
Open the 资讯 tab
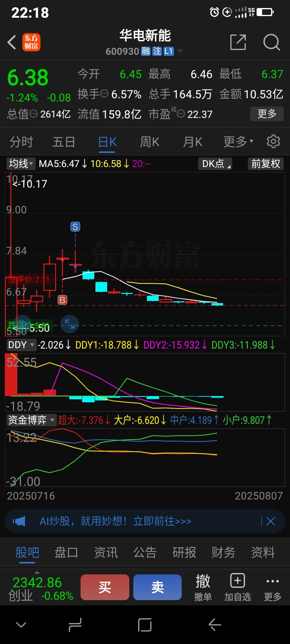pos(106,553)
